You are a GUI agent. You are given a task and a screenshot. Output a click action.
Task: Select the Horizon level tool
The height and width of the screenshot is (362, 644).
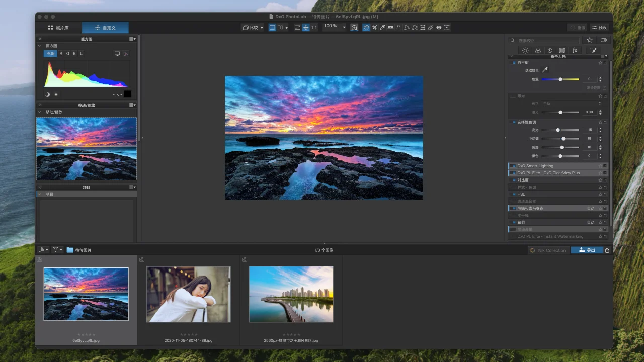pyautogui.click(x=390, y=28)
